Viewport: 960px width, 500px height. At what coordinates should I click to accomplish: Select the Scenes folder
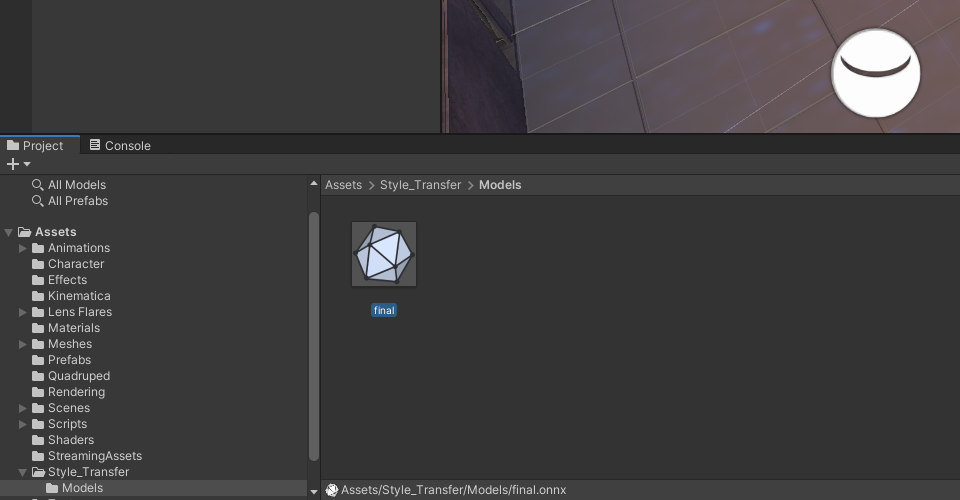69,408
